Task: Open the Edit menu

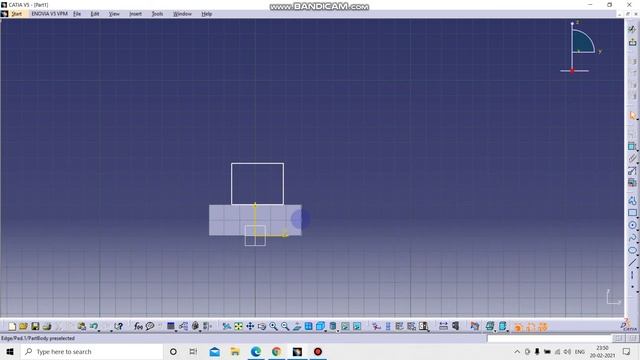Action: coord(95,14)
